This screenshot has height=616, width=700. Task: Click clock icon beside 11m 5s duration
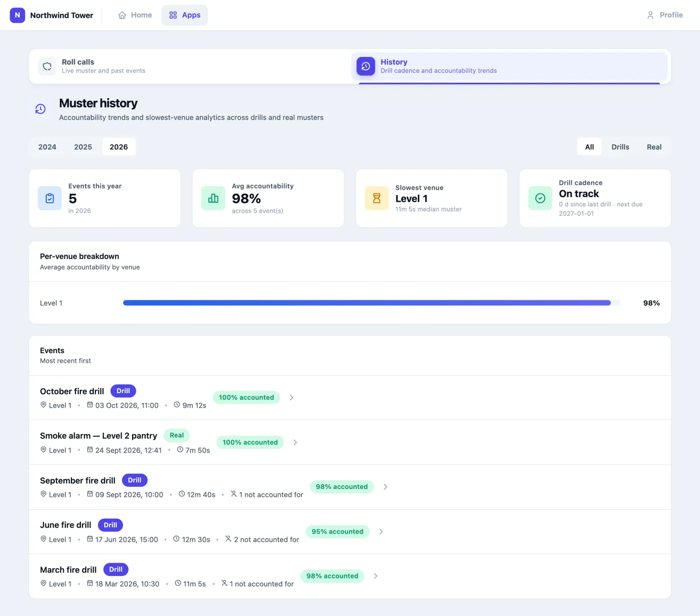(x=178, y=583)
